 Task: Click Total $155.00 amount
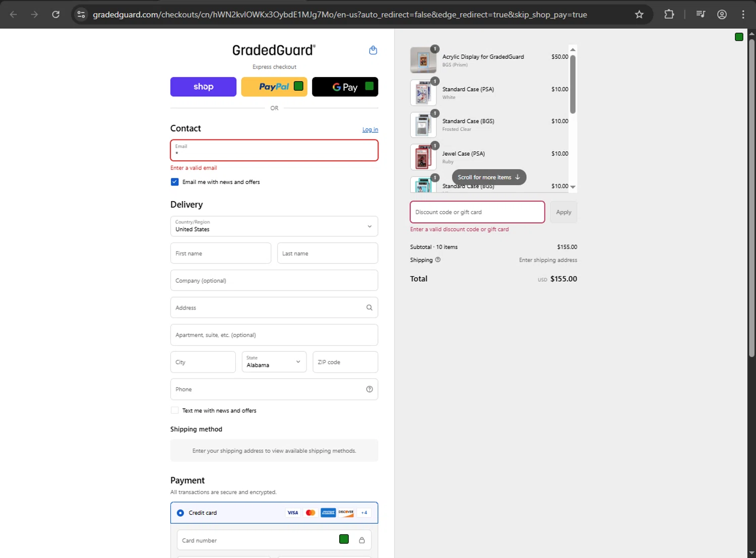coord(563,279)
